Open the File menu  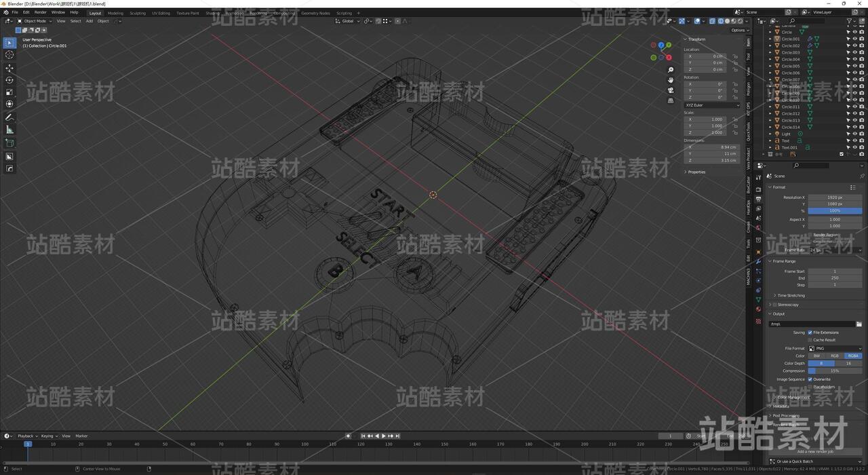15,12
